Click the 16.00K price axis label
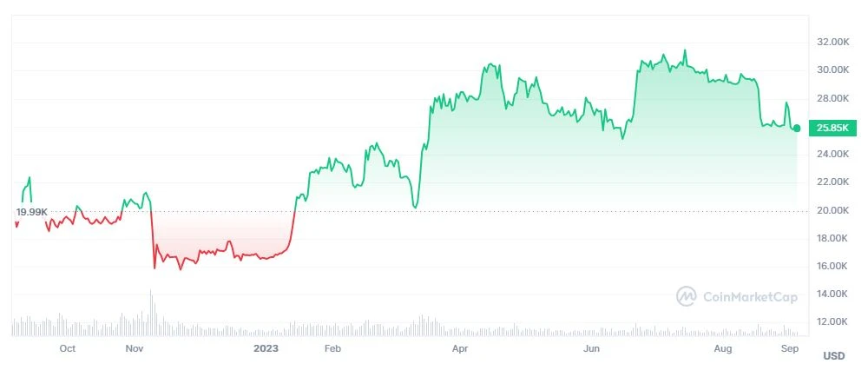Image resolution: width=868 pixels, height=377 pixels. coord(832,266)
